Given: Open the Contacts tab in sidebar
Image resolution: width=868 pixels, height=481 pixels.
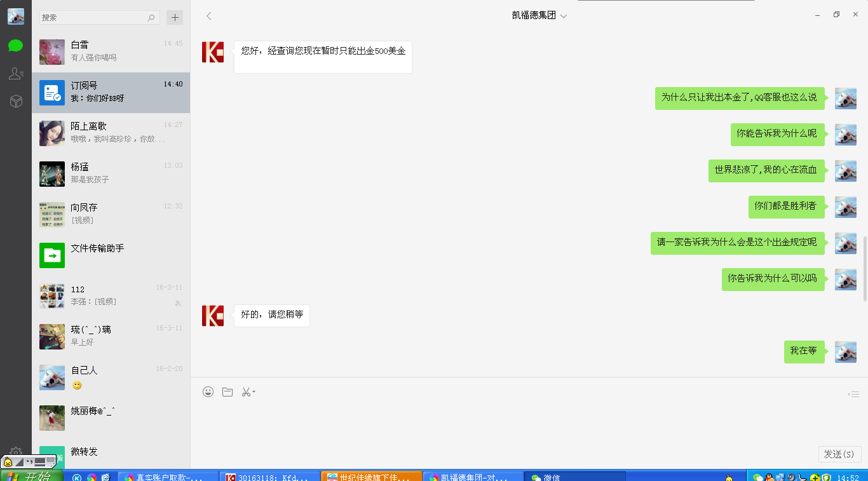Looking at the screenshot, I should (x=16, y=74).
